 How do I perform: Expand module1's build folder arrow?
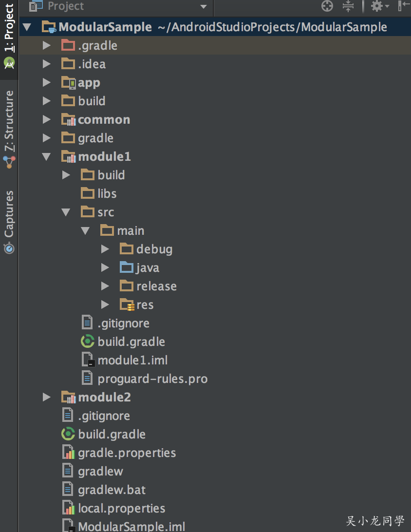click(66, 175)
